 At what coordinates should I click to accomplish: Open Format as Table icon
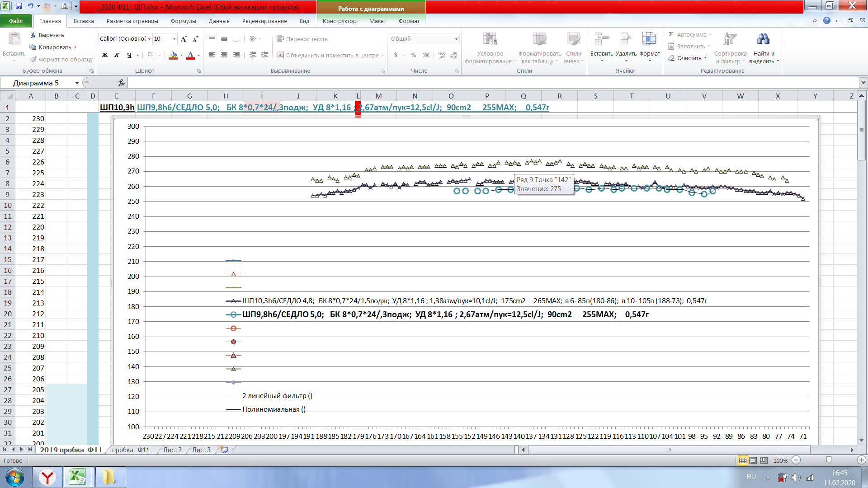[x=540, y=39]
